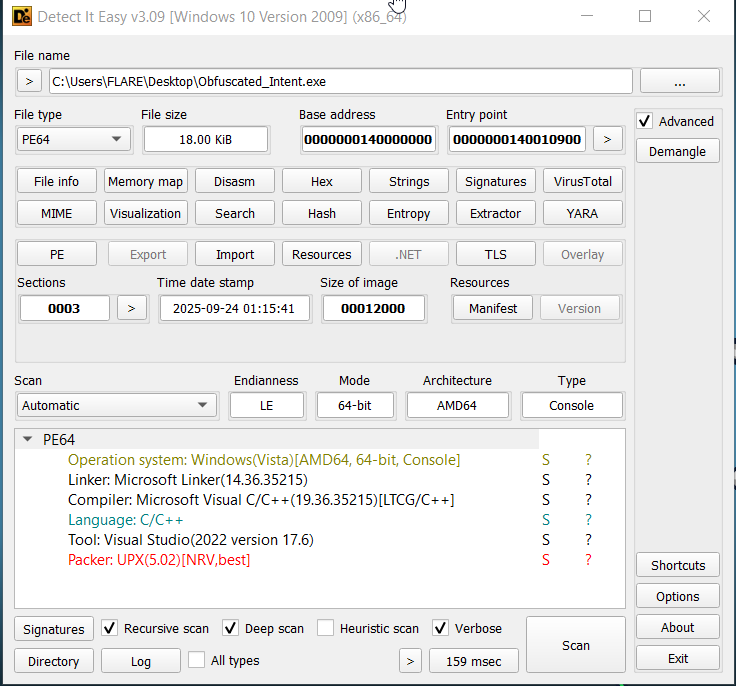
Task: Click the question mark on Packer UPX row
Action: click(588, 560)
